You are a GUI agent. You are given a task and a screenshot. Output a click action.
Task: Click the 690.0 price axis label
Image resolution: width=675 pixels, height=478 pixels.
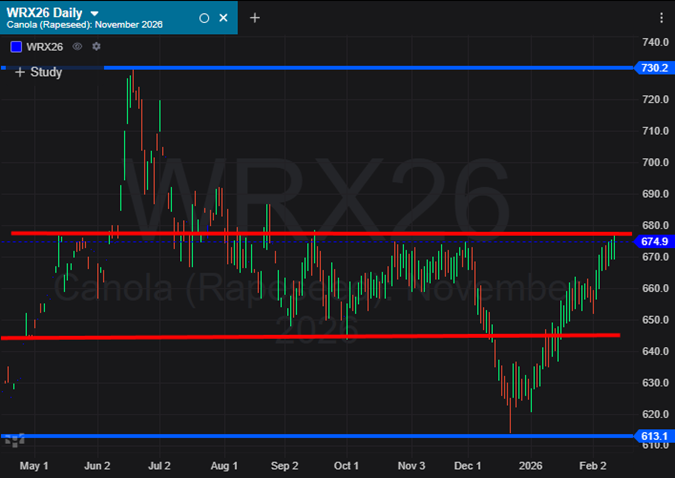pyautogui.click(x=655, y=194)
